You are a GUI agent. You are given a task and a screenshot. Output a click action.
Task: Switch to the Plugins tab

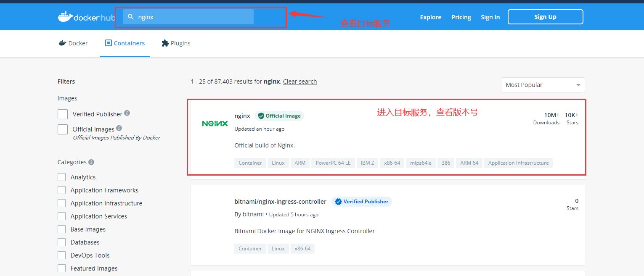tap(176, 43)
